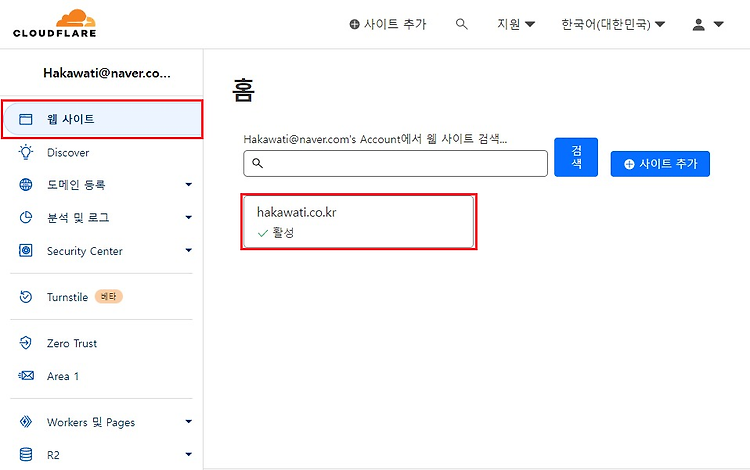750x470 pixels.
Task: Open the 지원 dropdown menu
Action: click(516, 24)
